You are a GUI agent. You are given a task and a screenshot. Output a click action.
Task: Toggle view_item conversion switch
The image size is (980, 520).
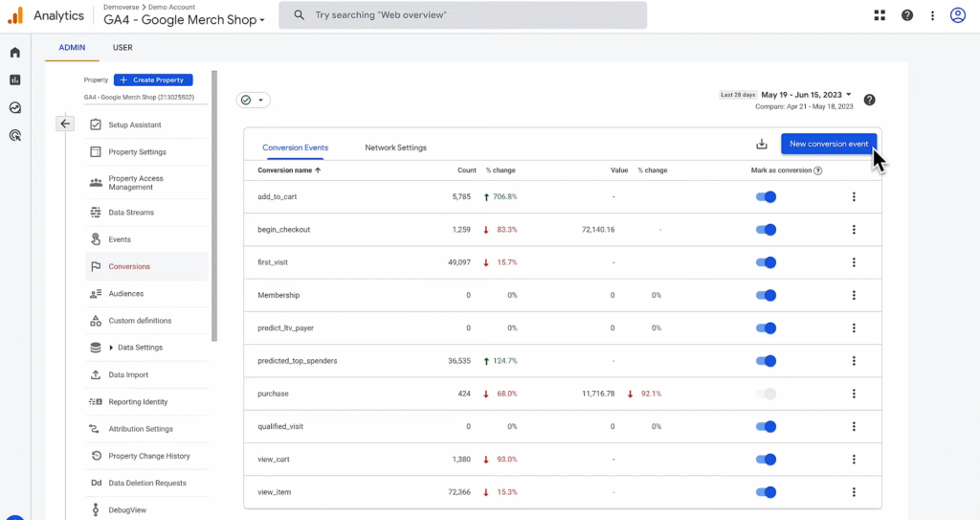767,492
